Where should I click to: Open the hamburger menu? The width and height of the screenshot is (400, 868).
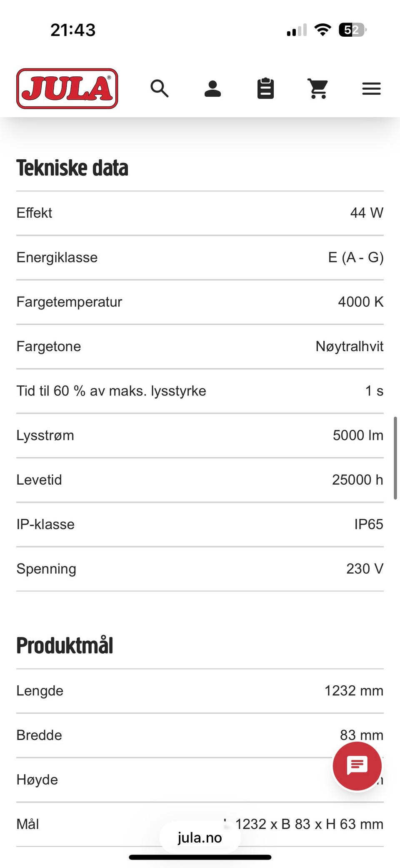(x=371, y=88)
